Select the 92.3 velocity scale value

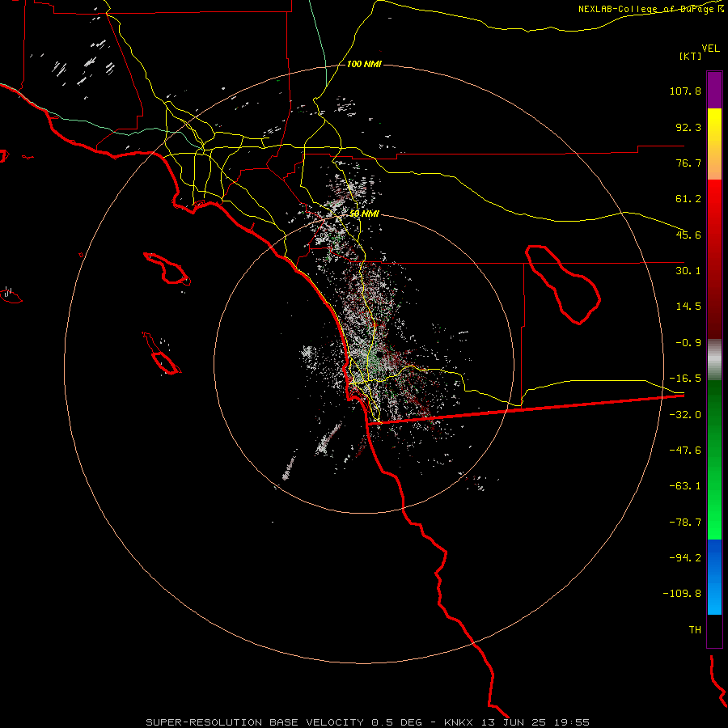pos(688,127)
